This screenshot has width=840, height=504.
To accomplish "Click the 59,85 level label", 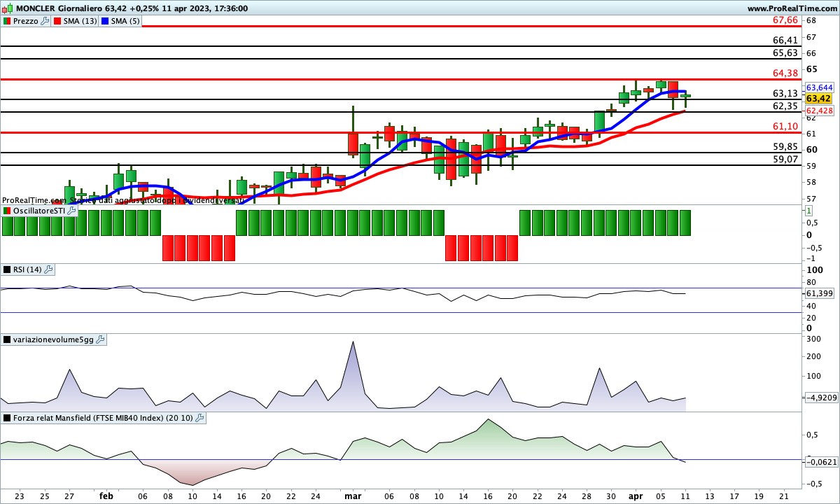I will [x=785, y=146].
